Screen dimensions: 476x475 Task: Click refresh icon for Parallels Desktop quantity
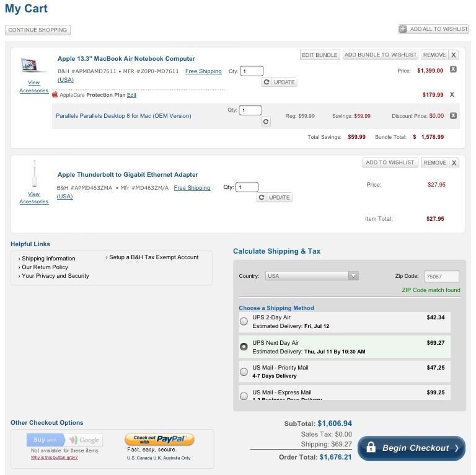point(266,122)
